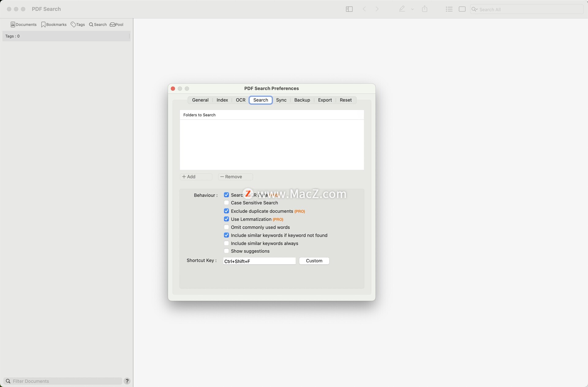The image size is (588, 387).
Task: Click the help question mark button
Action: click(127, 381)
